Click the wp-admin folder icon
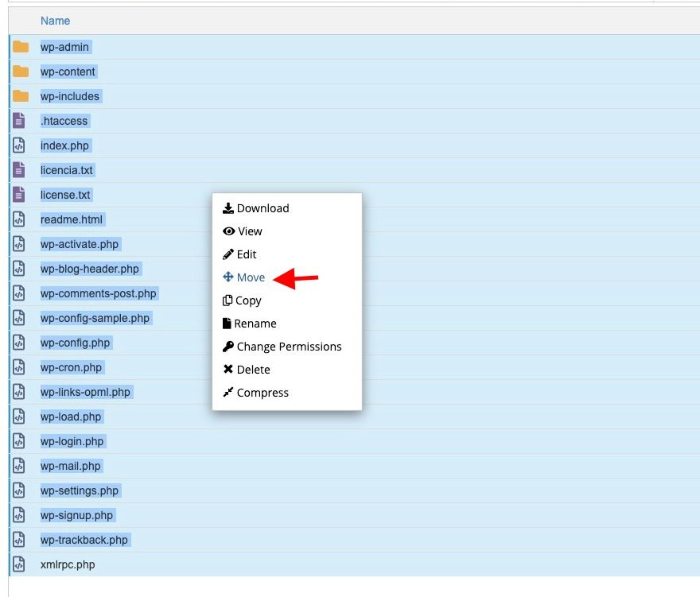 point(21,47)
